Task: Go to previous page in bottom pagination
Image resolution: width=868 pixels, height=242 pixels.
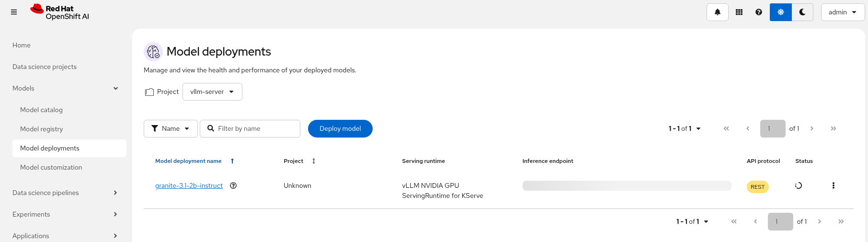Action: click(x=755, y=221)
